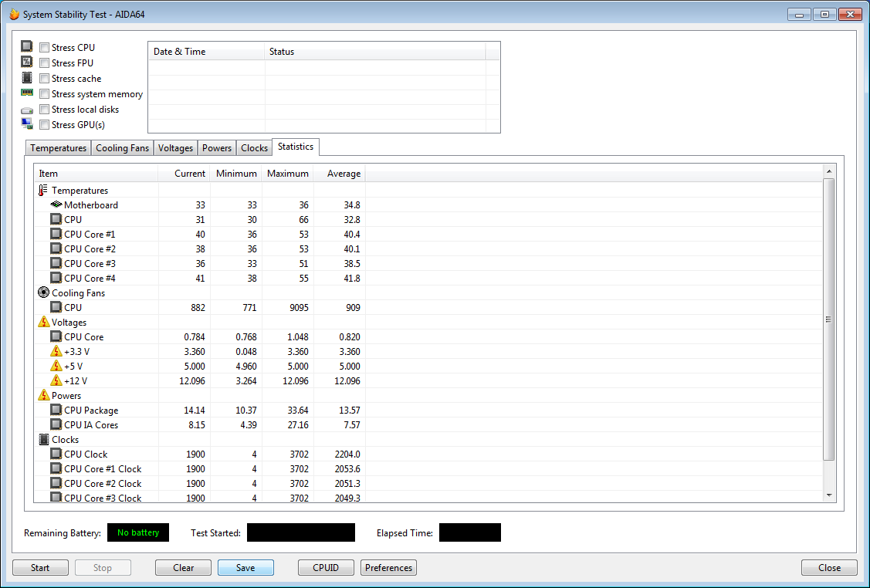870x588 pixels.
Task: Open the Voltages tab
Action: pyautogui.click(x=175, y=148)
